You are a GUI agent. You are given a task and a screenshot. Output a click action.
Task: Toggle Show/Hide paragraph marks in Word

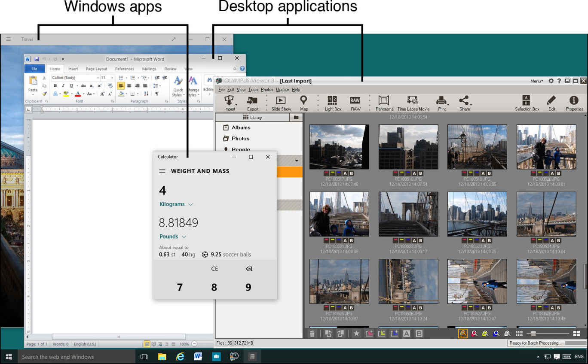(157, 94)
